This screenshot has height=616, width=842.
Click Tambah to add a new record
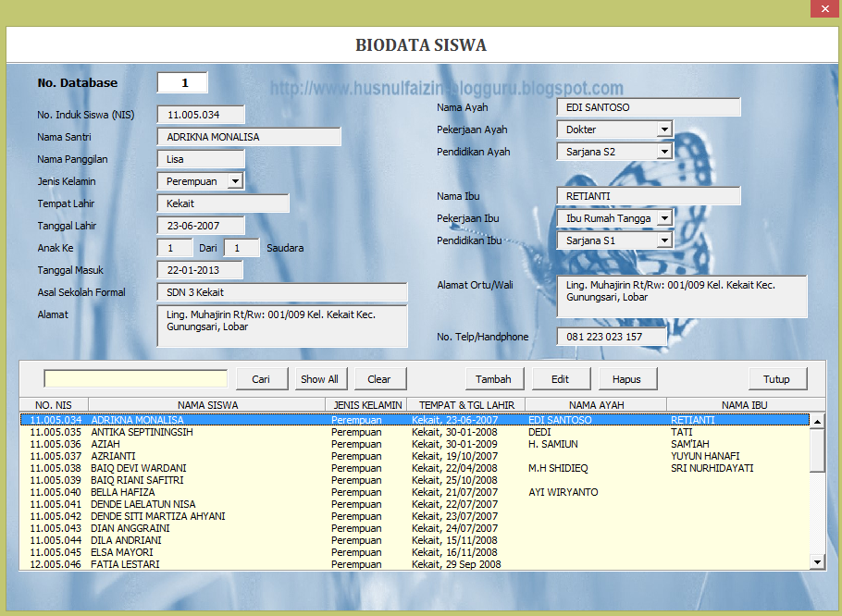[494, 378]
